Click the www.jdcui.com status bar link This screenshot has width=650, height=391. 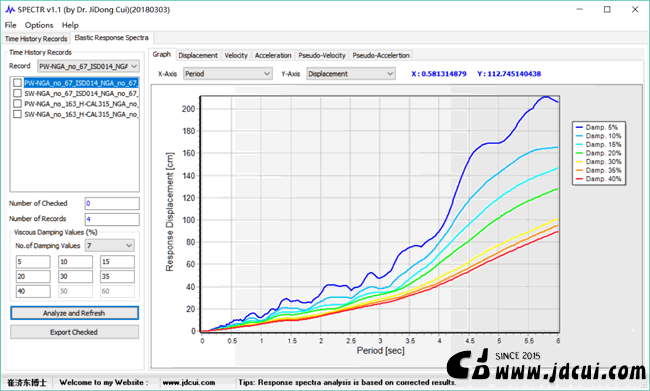pos(189,382)
